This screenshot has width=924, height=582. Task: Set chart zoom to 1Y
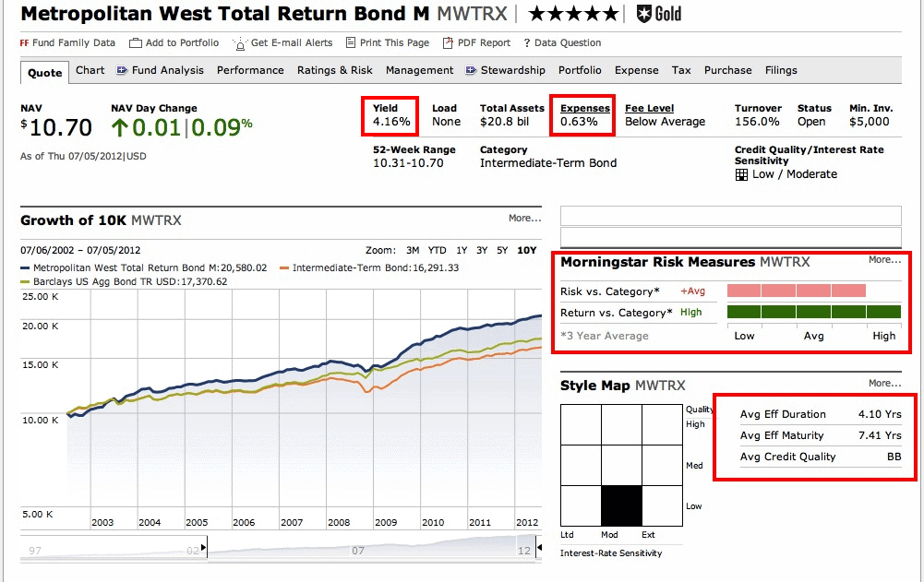[x=462, y=250]
